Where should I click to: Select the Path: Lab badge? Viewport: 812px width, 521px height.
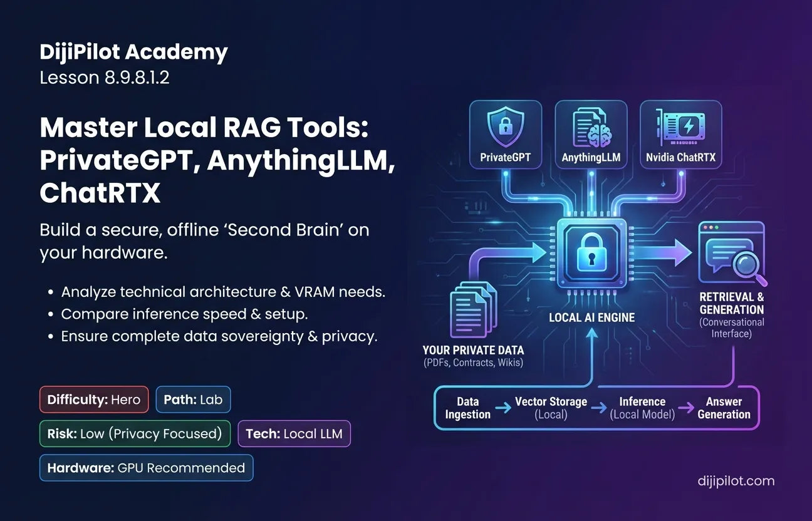(193, 400)
